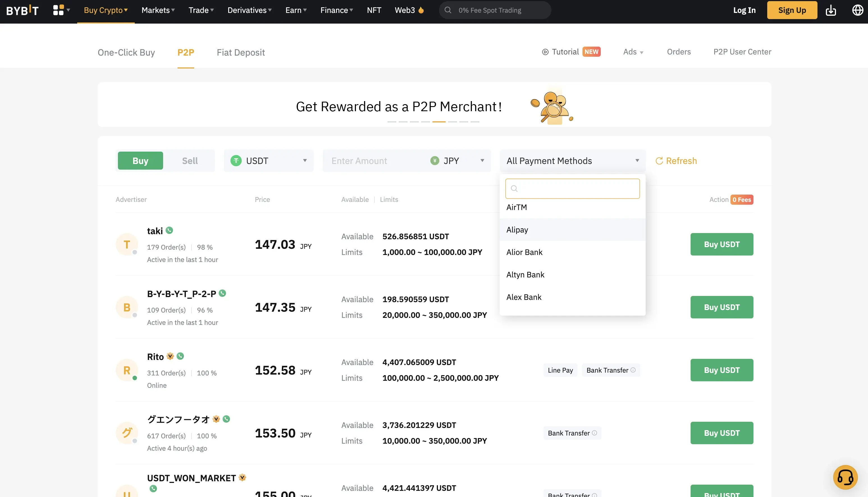This screenshot has width=868, height=497.
Task: Open the globe language selector
Action: click(857, 10)
